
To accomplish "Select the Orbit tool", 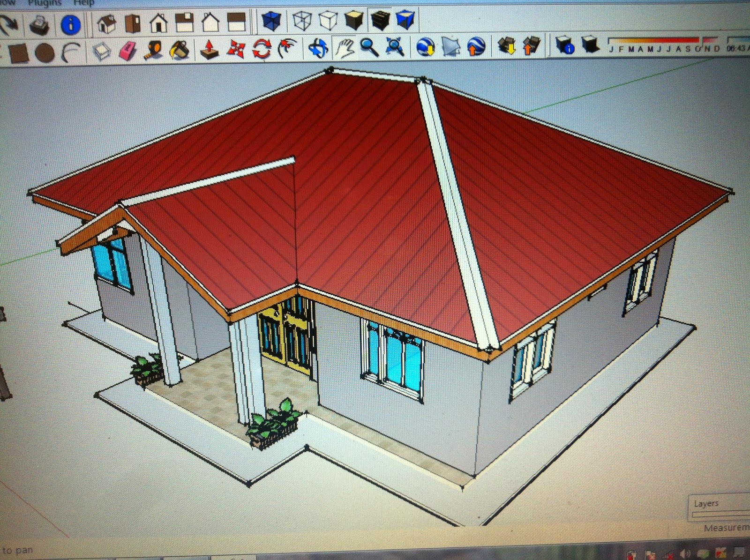I will [319, 48].
